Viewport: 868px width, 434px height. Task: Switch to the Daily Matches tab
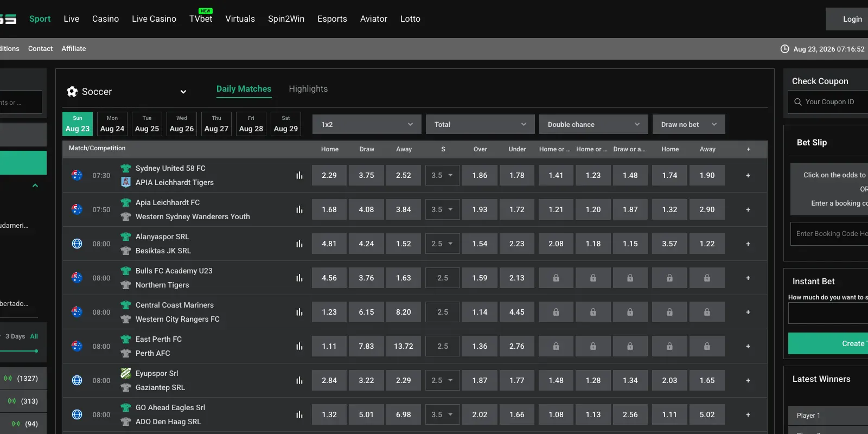click(x=244, y=89)
